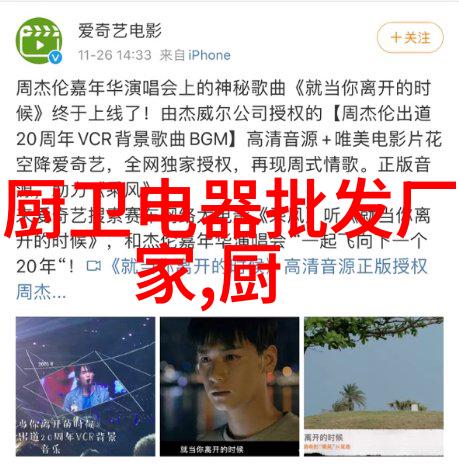
Task: Click the plus sign inside 关注 button
Action: tap(396, 38)
